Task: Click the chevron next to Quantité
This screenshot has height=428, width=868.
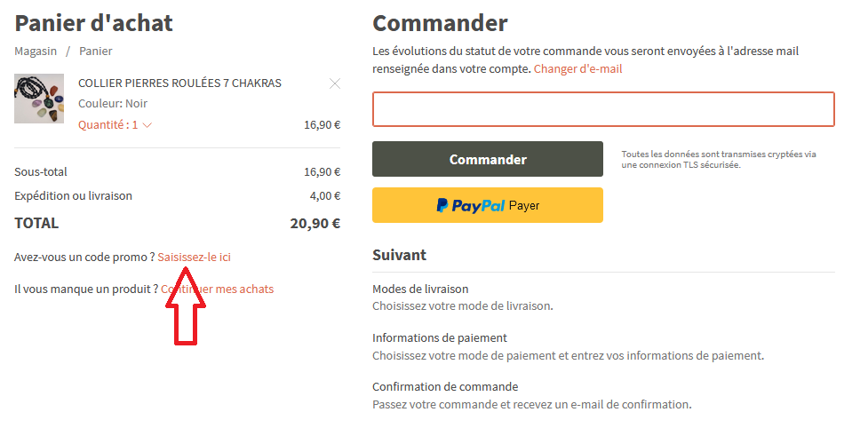Action: coord(147,125)
